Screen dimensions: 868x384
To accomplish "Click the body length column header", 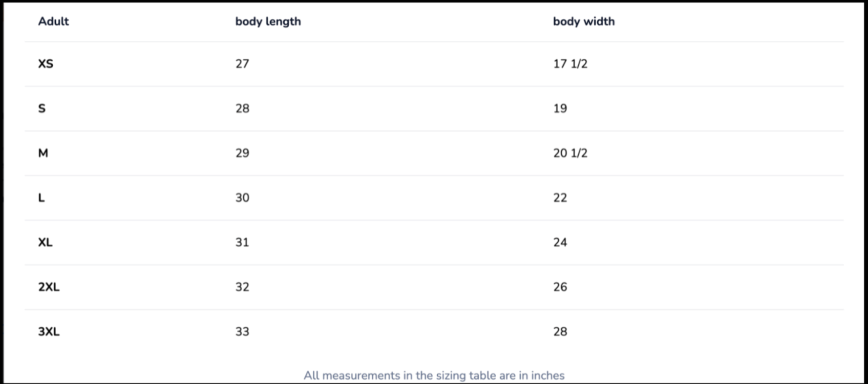I will (268, 21).
